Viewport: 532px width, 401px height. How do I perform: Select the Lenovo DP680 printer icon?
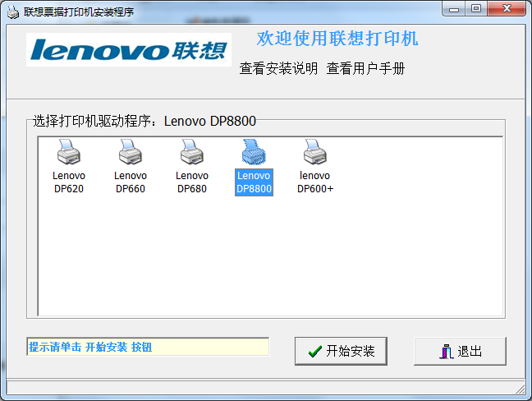192,152
